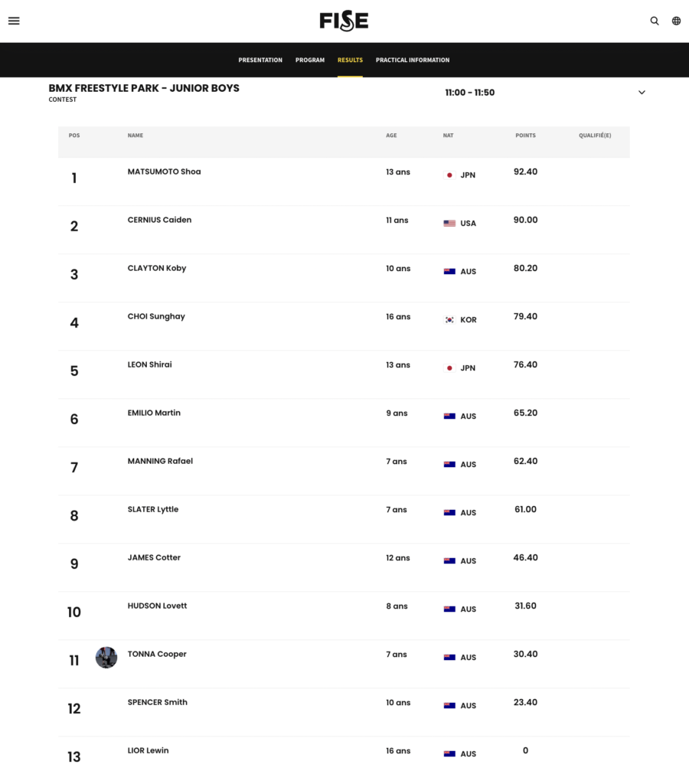Click the POINTS column header

(525, 136)
